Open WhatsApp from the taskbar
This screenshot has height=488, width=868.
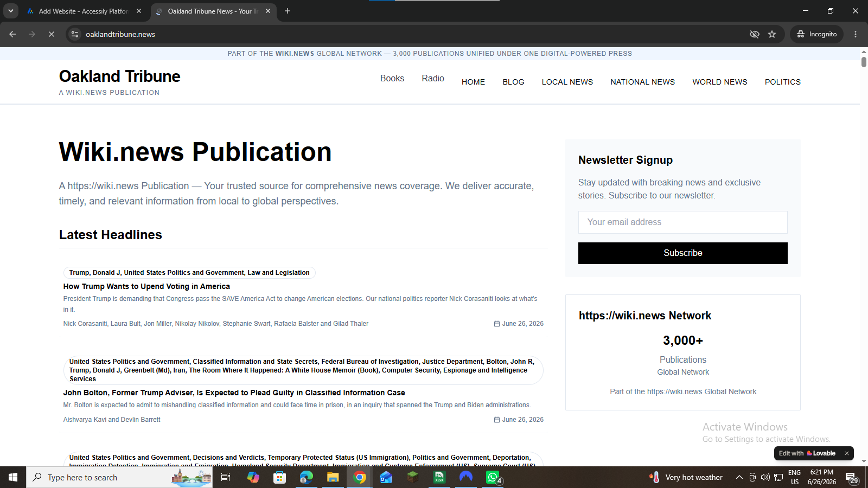493,477
